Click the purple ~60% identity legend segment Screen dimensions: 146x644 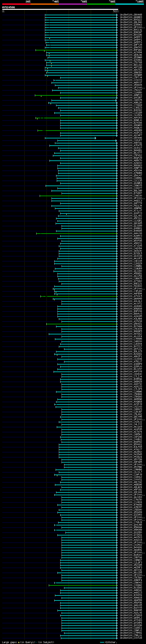(x=73, y=4)
